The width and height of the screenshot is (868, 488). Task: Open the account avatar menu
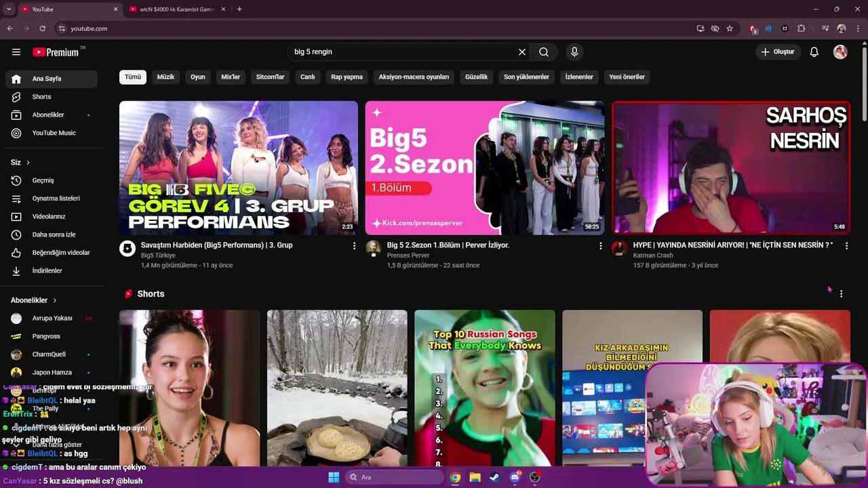click(840, 52)
